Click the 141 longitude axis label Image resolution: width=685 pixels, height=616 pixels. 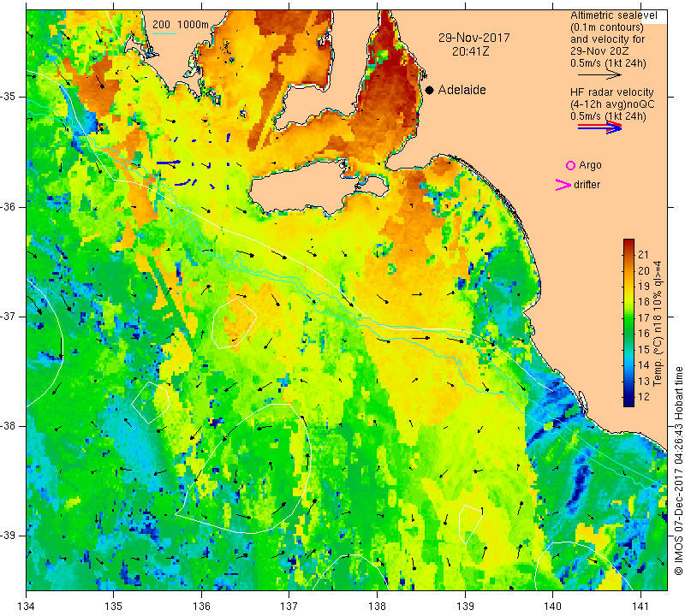click(640, 606)
